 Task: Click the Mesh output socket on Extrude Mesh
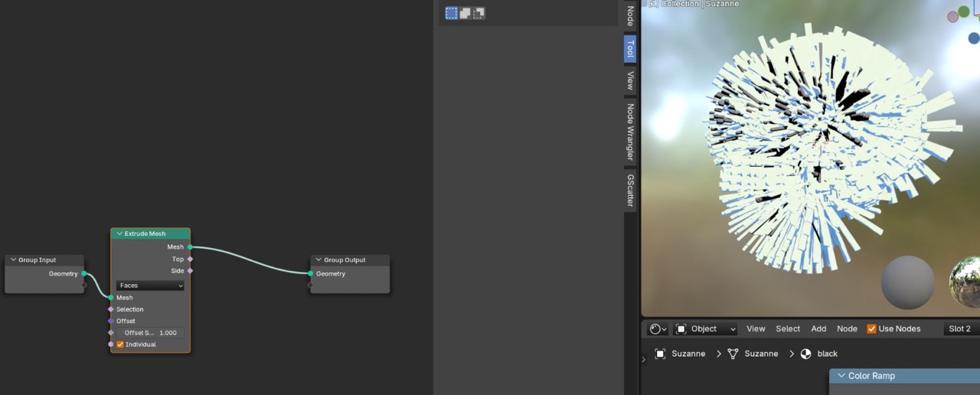[x=190, y=247]
